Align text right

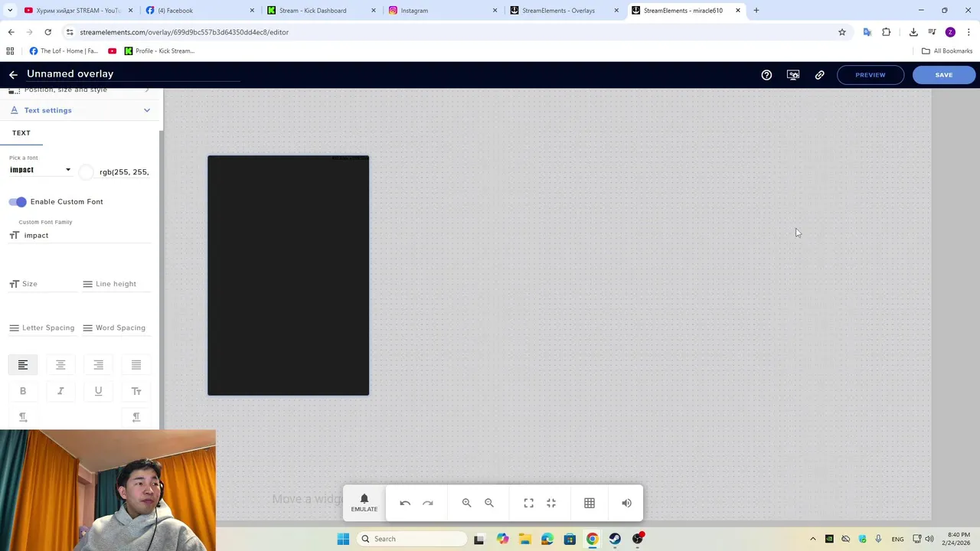pos(98,365)
